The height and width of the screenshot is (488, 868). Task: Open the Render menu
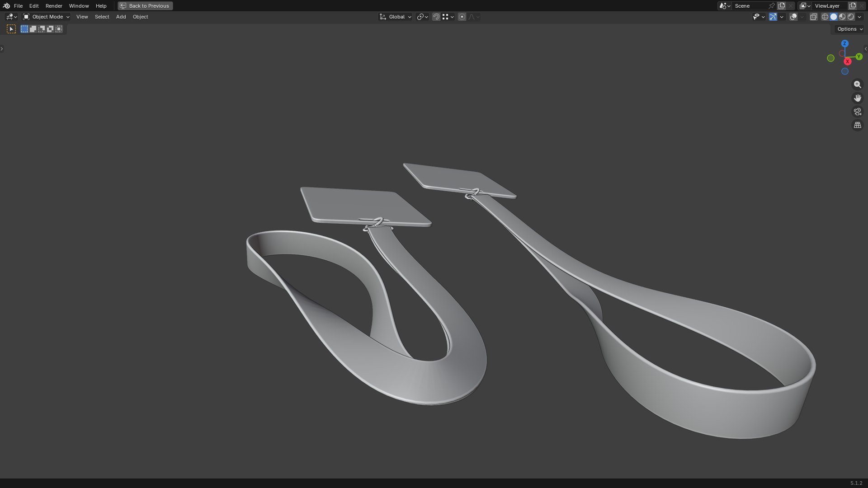54,6
